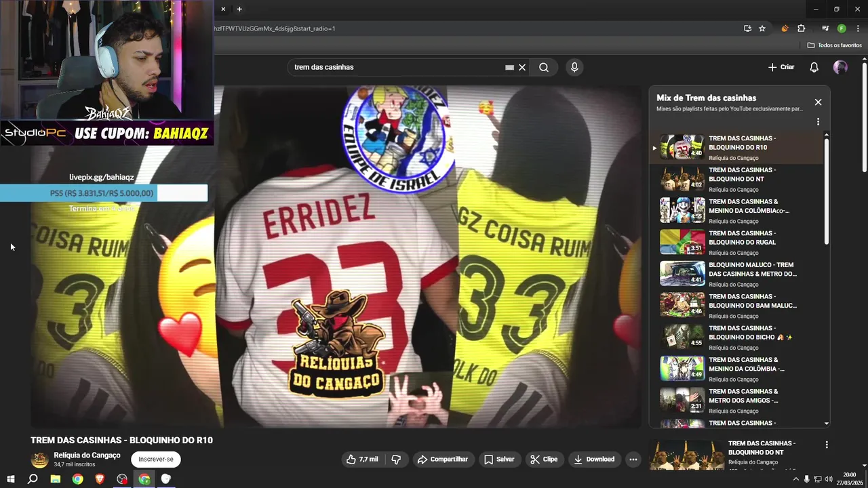The image size is (868, 488).
Task: Open channel name Relíquia do Cangaço link
Action: coord(87,455)
